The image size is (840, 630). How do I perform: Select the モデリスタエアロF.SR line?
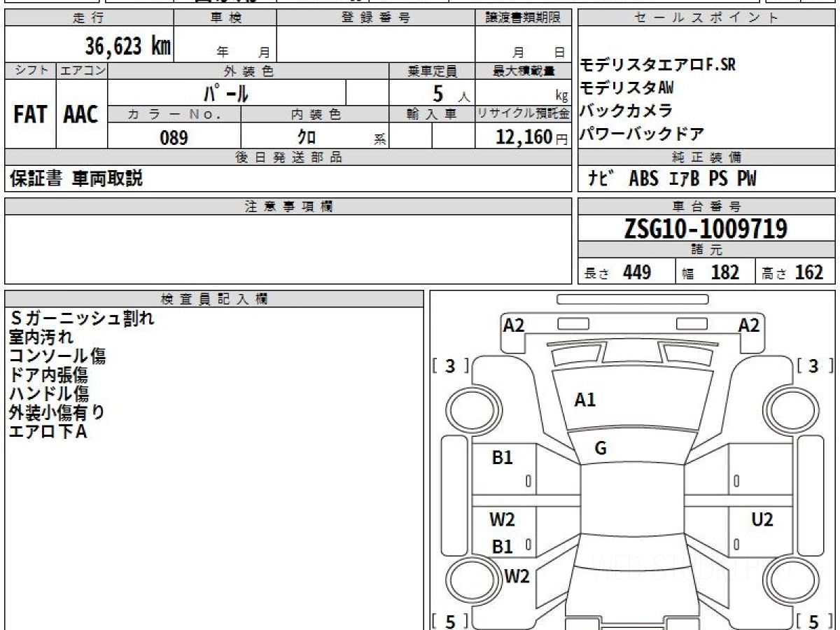(658, 65)
